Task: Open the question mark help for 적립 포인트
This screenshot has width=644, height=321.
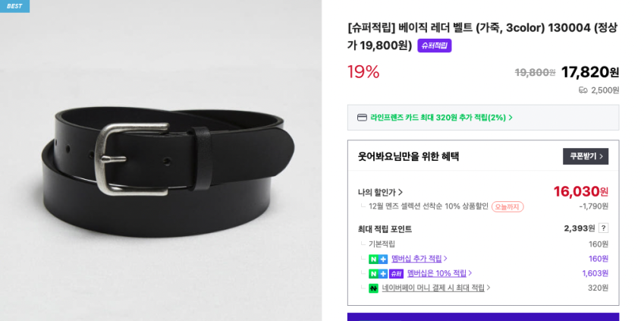Action: pos(603,228)
